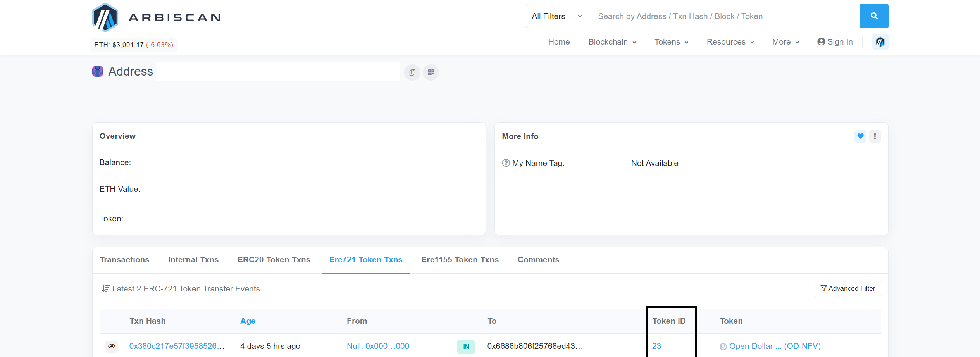
Task: Copy address to clipboard icon
Action: 412,72
